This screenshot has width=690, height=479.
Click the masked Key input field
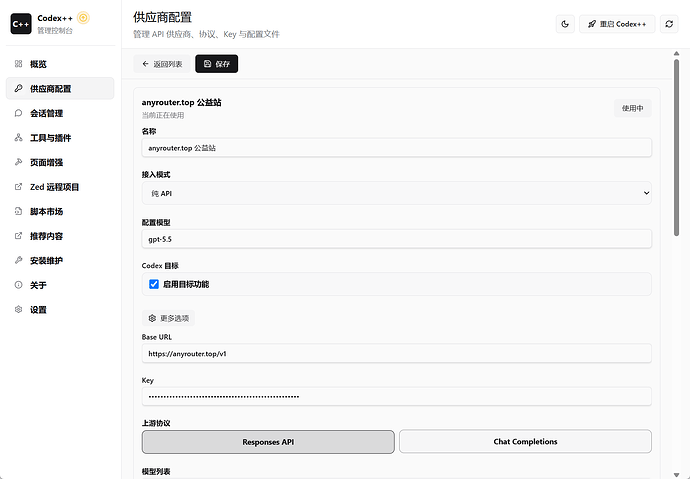[396, 396]
